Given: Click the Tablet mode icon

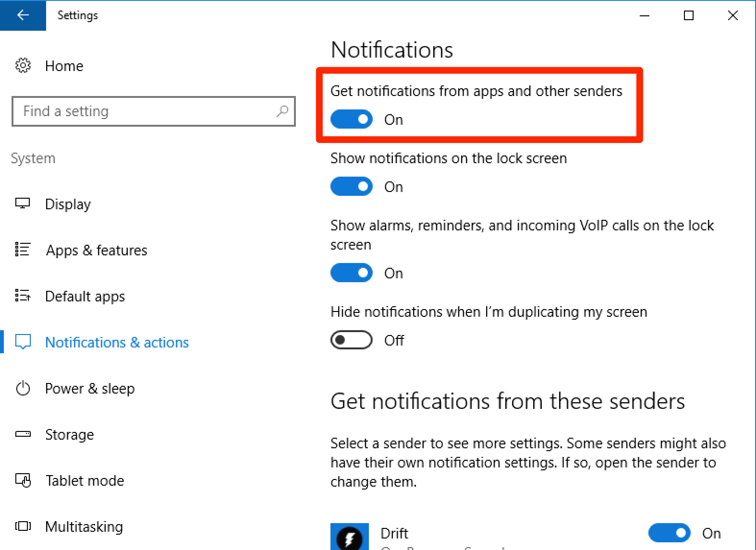Looking at the screenshot, I should pyautogui.click(x=23, y=480).
